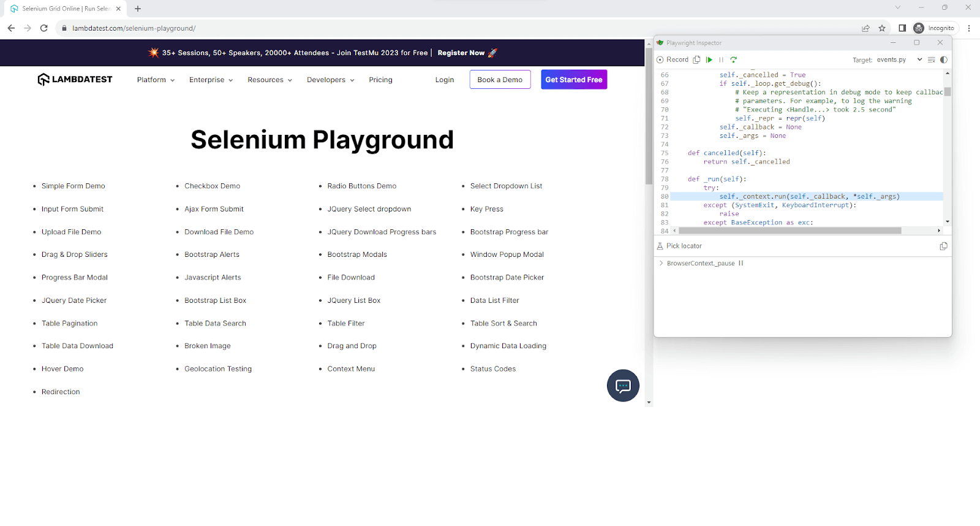The image size is (980, 526).
Task: Toggle Pick locator mode
Action: point(679,246)
